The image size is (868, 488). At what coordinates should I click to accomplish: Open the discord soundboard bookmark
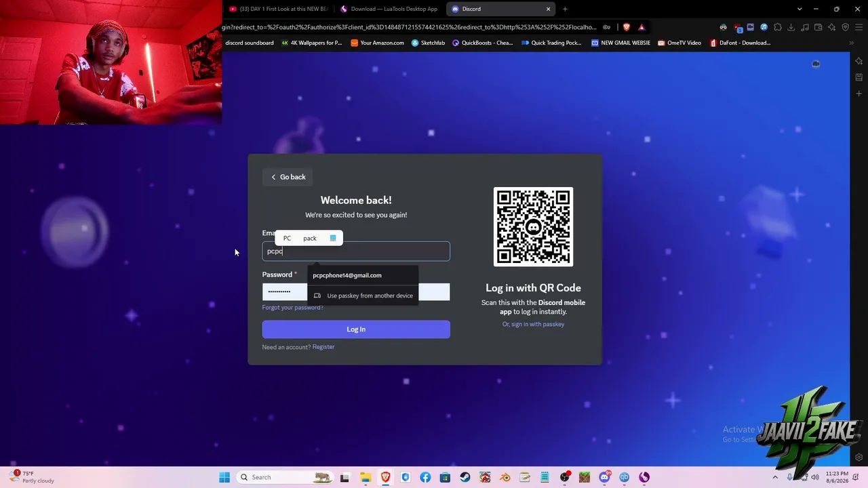[x=250, y=43]
